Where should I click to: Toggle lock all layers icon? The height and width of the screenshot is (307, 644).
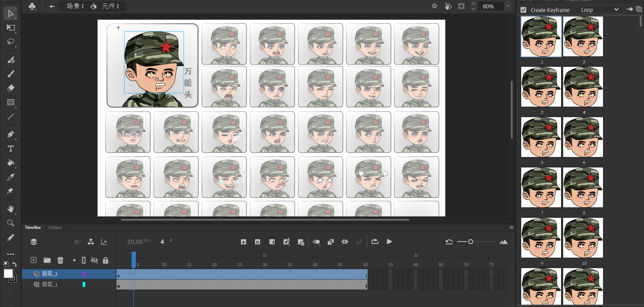pyautogui.click(x=105, y=260)
